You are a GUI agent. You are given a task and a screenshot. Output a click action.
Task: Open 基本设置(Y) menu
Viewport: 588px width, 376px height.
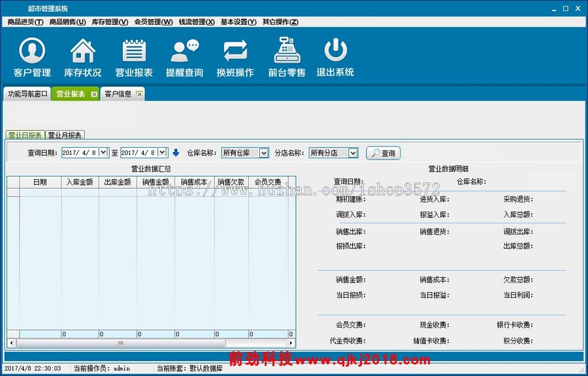238,22
